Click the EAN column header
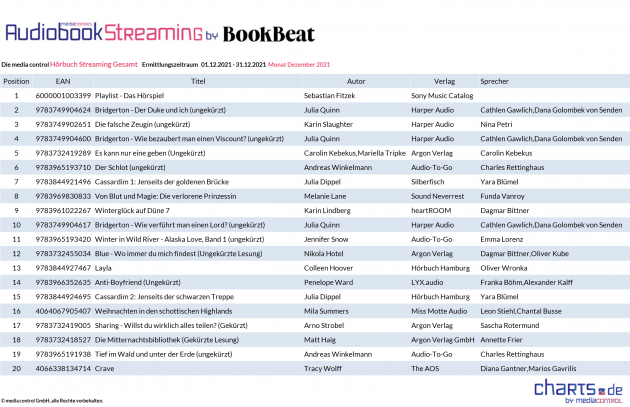 pos(63,80)
